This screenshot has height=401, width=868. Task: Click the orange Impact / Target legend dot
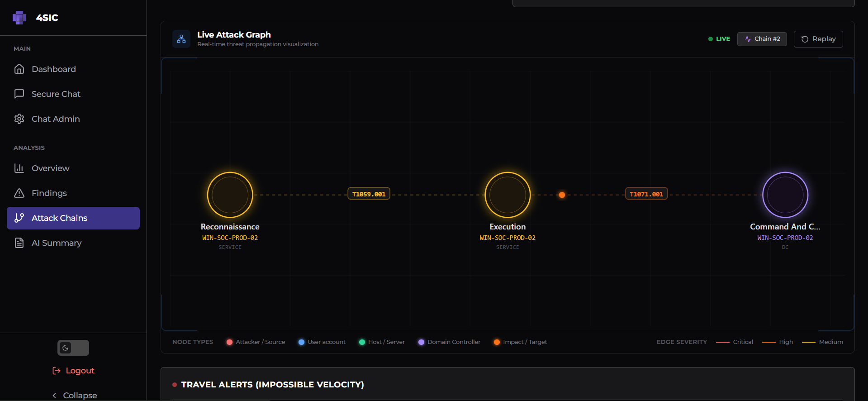(497, 342)
